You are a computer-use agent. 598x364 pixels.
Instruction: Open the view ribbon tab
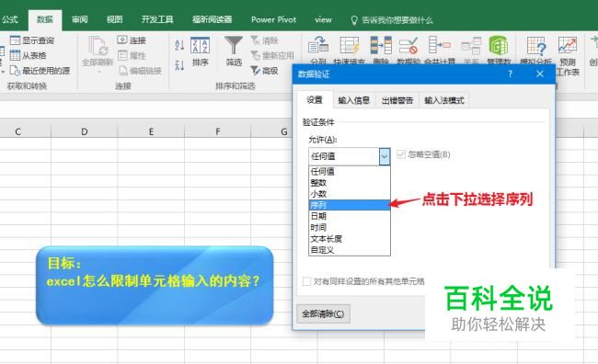click(323, 19)
